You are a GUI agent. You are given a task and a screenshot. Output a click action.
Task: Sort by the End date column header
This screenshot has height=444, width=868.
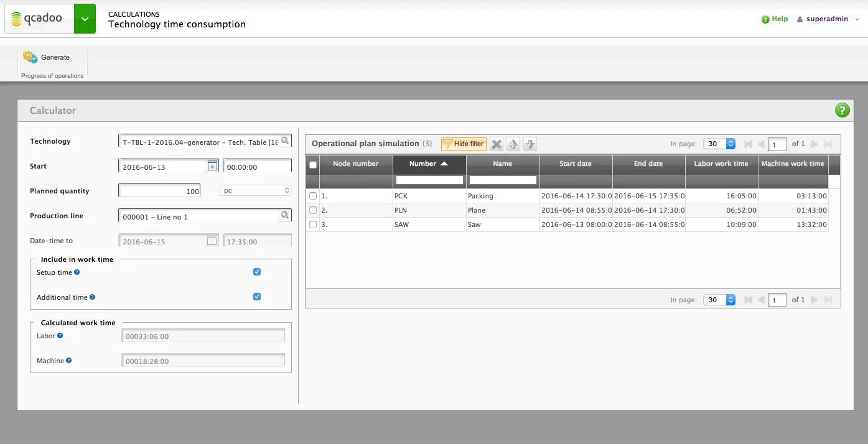(x=648, y=164)
